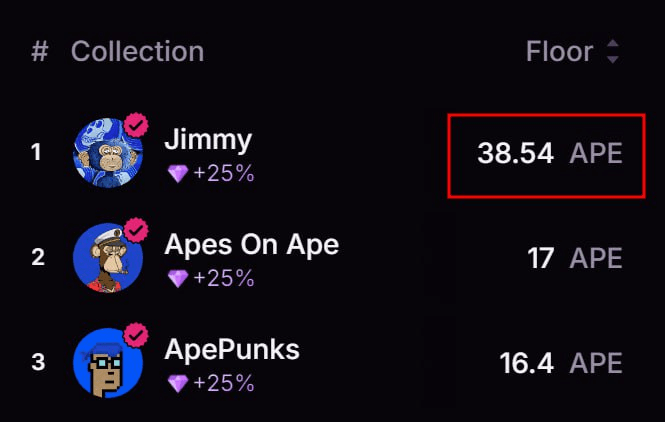The height and width of the screenshot is (422, 665).
Task: Select the 16.4 APE floor price
Action: click(560, 363)
